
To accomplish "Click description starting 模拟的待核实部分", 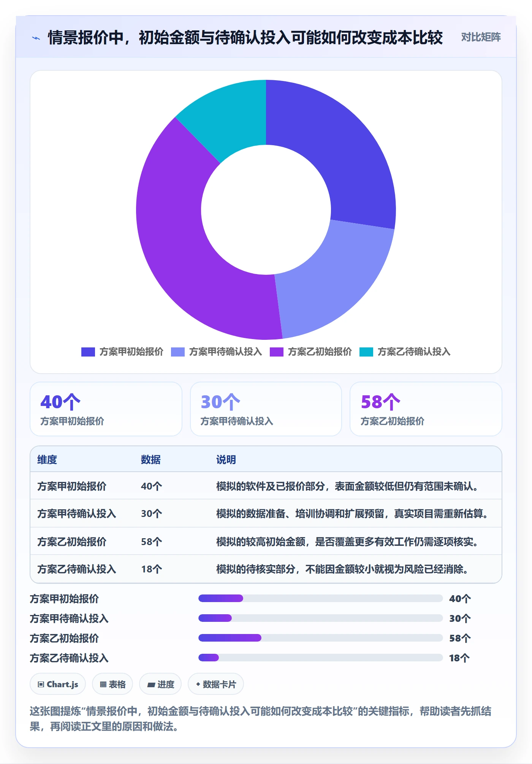I will pos(343,569).
